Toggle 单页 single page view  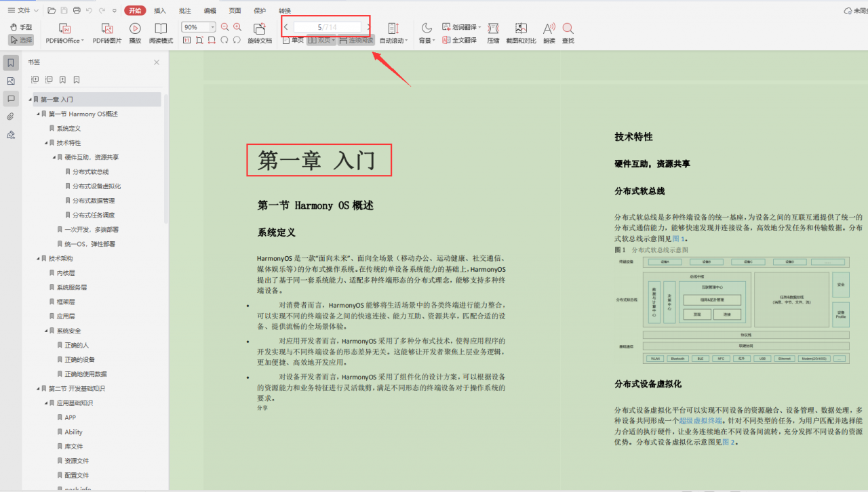click(x=293, y=41)
